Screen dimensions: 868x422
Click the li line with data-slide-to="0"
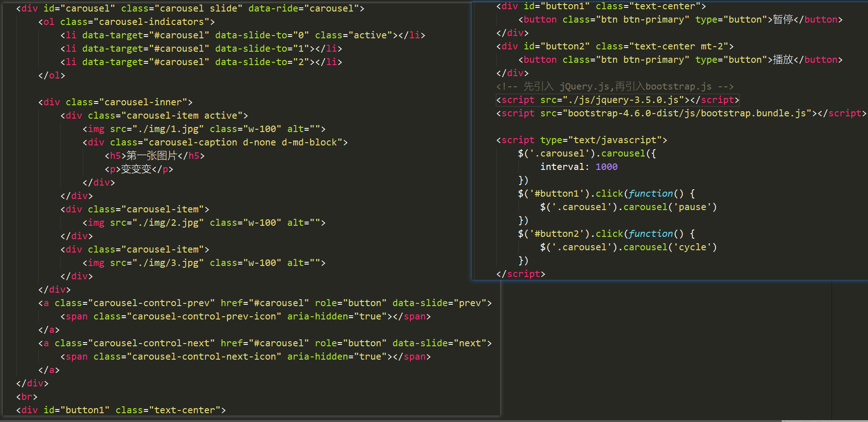click(243, 35)
